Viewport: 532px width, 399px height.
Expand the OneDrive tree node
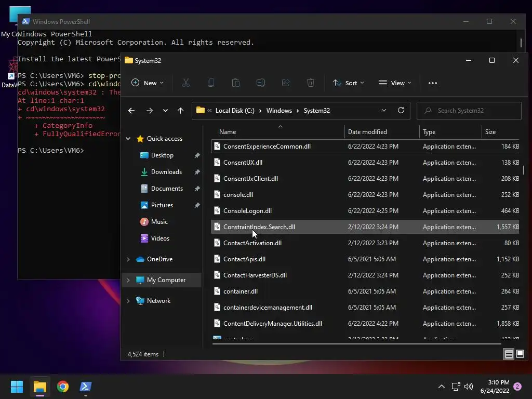point(128,259)
